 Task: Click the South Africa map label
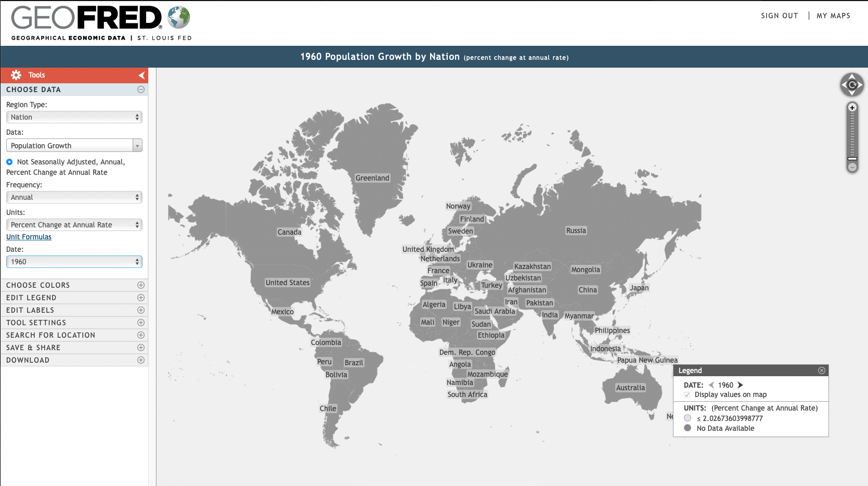click(x=468, y=394)
